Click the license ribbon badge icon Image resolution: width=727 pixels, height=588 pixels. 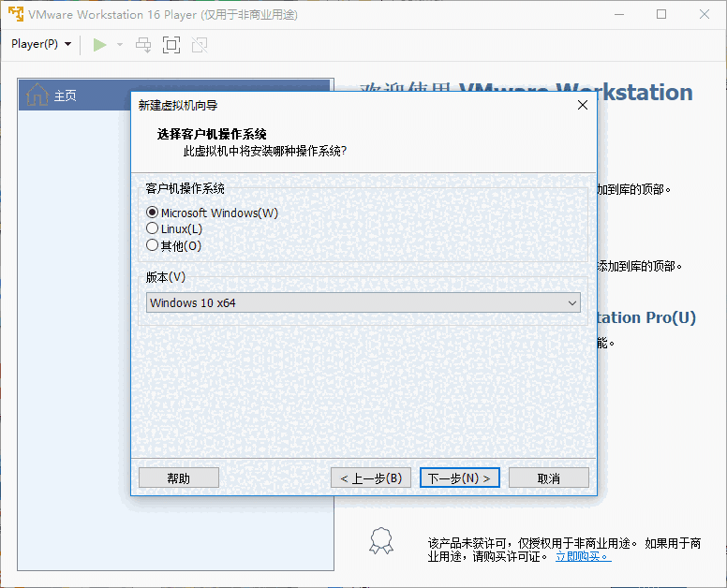381,540
